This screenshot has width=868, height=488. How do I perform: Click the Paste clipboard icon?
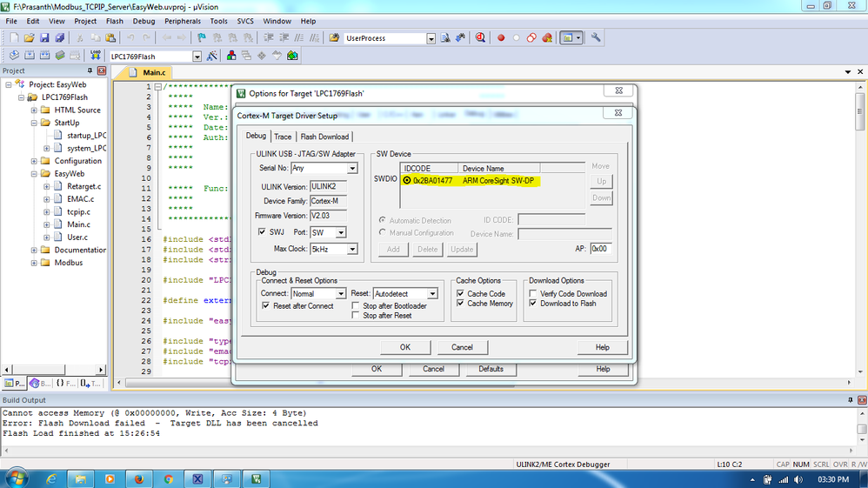click(x=110, y=37)
